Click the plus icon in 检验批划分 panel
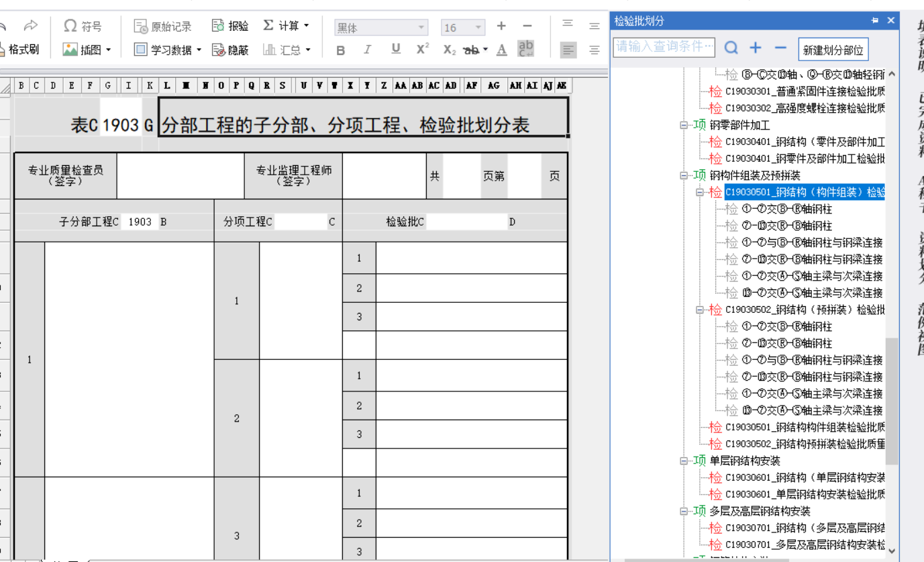The image size is (924, 562). (756, 48)
